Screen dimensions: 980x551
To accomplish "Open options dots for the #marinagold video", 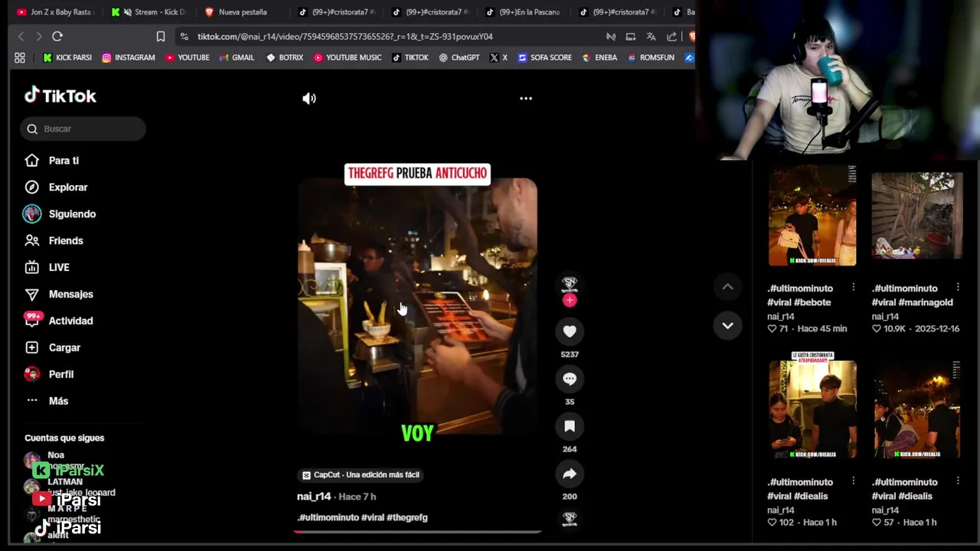I will 958,288.
